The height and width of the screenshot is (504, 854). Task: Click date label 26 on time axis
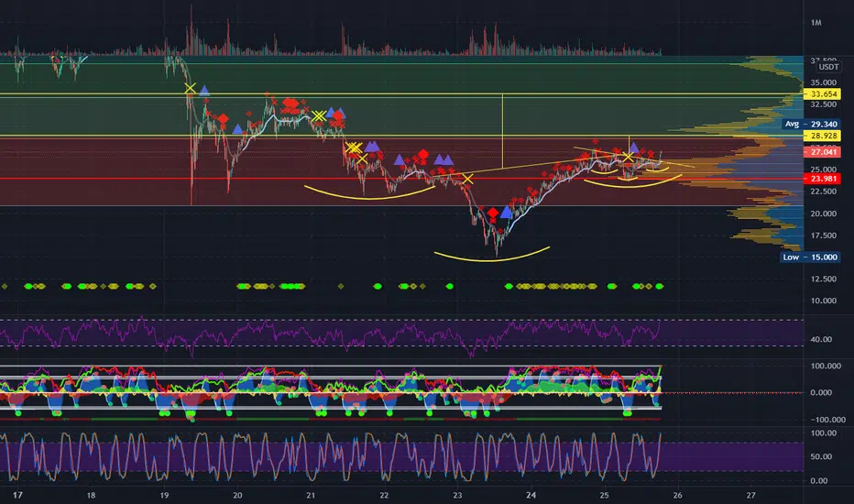(x=677, y=495)
